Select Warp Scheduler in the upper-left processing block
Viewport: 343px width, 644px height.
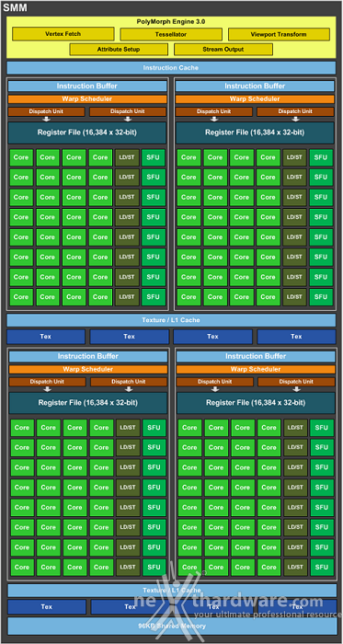point(87,99)
